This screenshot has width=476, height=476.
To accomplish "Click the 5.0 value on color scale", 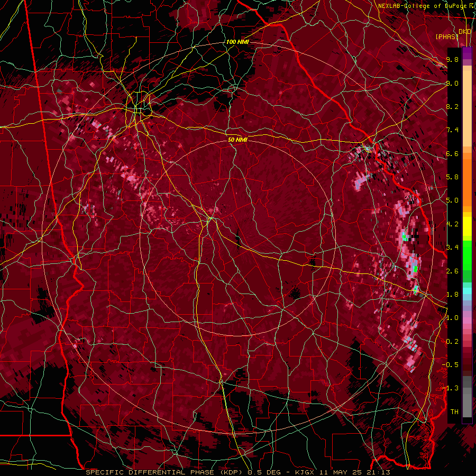I will click(x=452, y=200).
